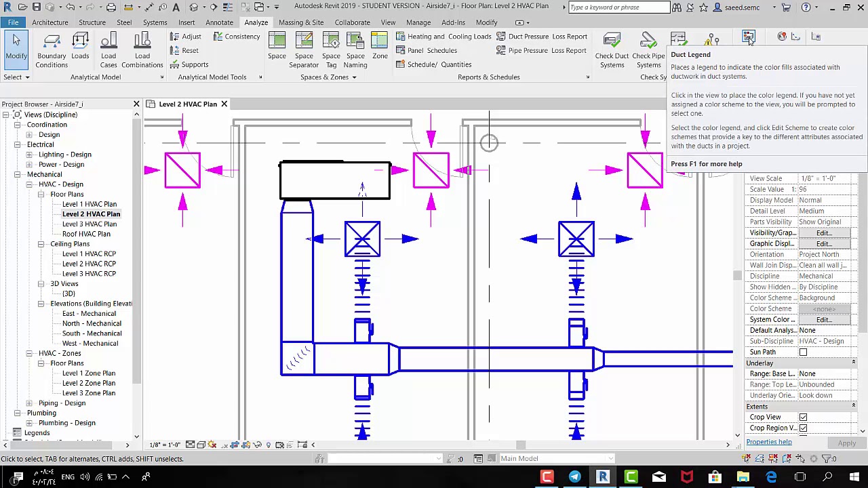Run the Consistency check tool
The height and width of the screenshot is (488, 868).
tap(237, 37)
